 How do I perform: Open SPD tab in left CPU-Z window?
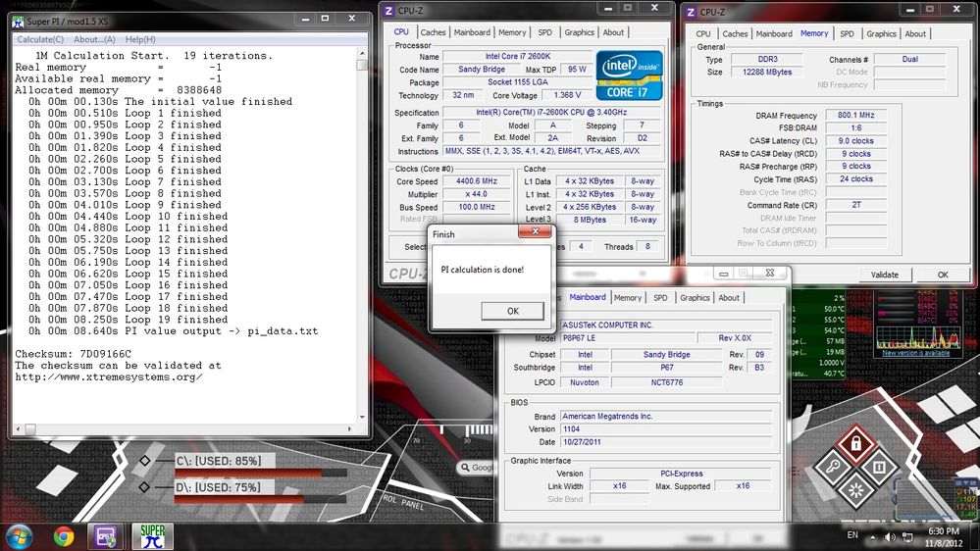pos(545,32)
